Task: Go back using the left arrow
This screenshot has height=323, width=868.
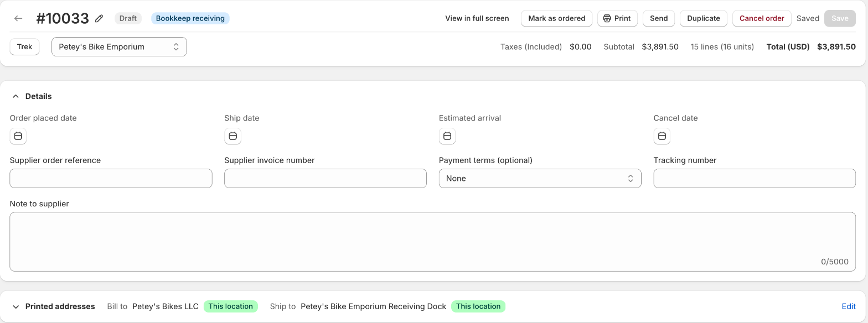Action: coord(18,18)
